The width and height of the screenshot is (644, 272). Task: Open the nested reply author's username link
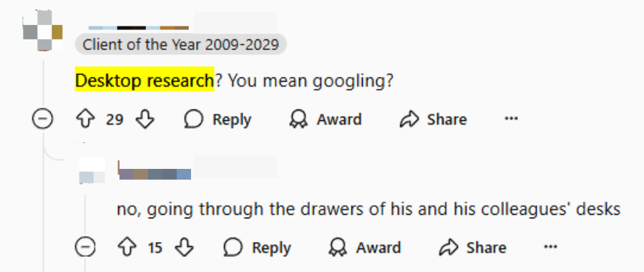155,171
